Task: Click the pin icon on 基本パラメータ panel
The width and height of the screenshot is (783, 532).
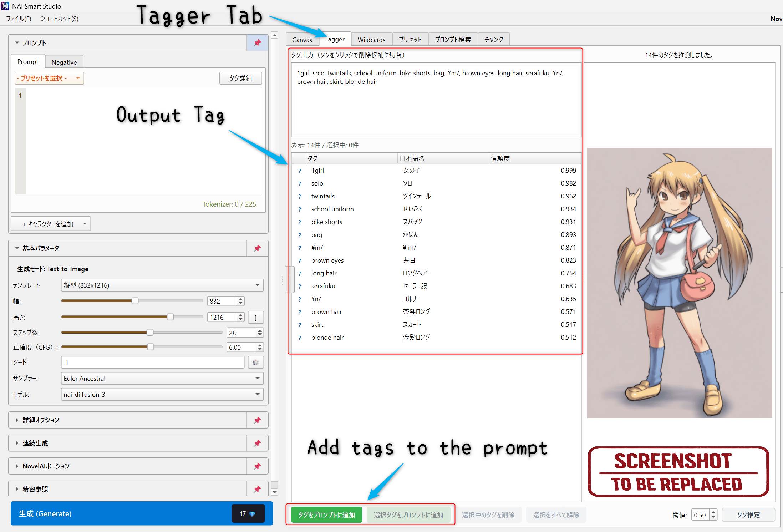Action: coord(257,248)
